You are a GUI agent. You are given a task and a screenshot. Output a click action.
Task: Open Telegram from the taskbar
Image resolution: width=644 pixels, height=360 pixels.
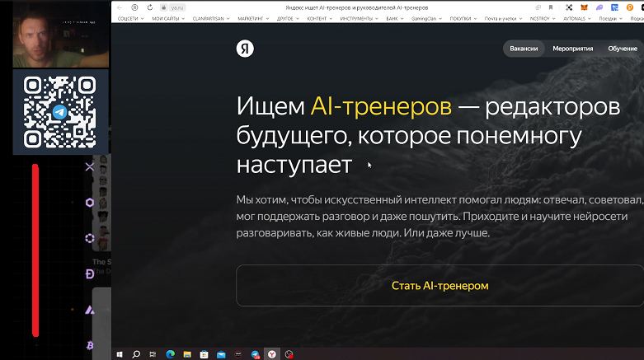tap(256, 353)
